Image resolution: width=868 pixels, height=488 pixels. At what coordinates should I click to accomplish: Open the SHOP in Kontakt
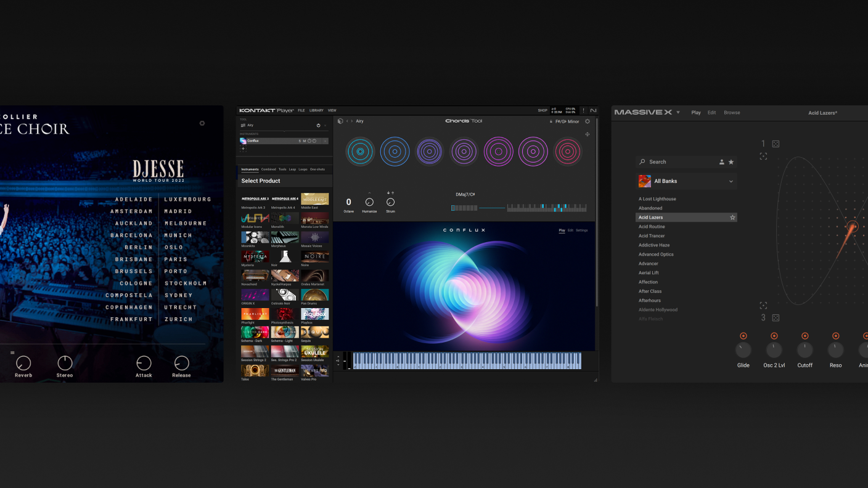click(x=542, y=111)
